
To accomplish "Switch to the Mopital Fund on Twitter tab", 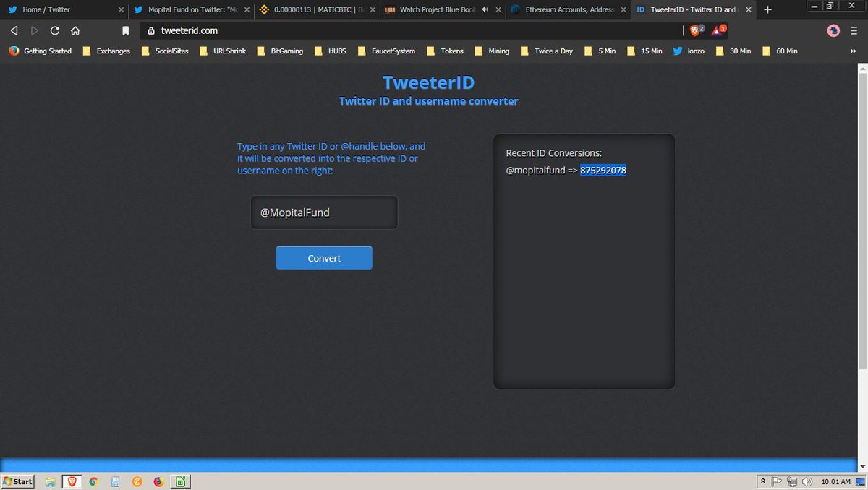I will pyautogui.click(x=191, y=9).
